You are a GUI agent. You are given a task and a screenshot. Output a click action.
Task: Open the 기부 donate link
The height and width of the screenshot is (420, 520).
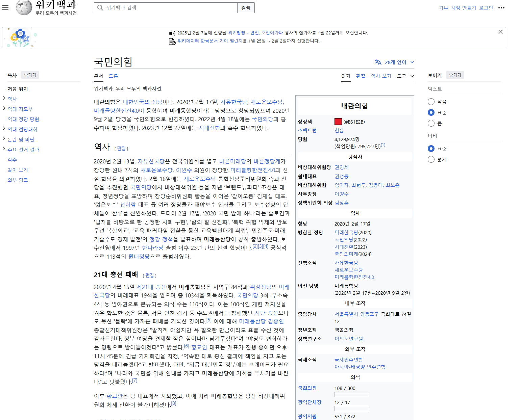pyautogui.click(x=443, y=8)
